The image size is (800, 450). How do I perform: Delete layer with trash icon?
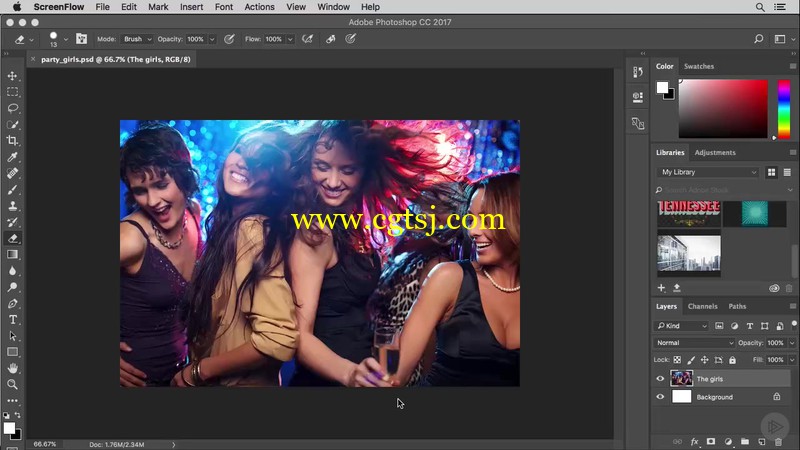coord(778,442)
